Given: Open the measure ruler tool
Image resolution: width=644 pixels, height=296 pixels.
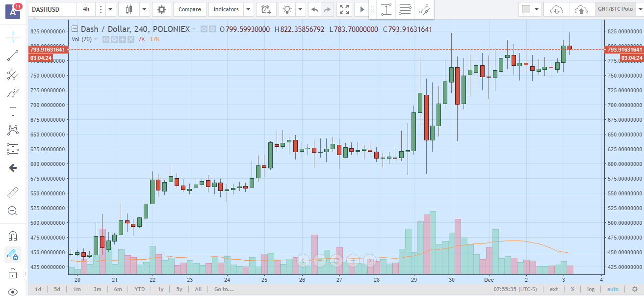Looking at the screenshot, I should pyautogui.click(x=13, y=192).
